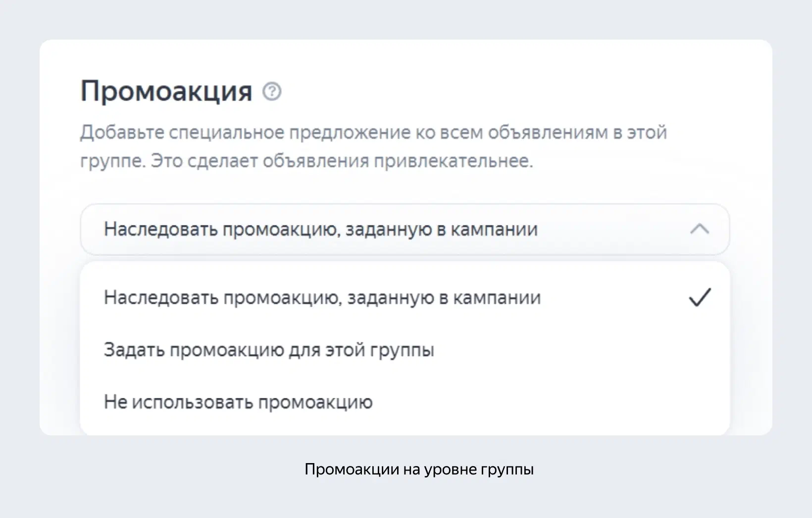Image resolution: width=812 pixels, height=518 pixels.
Task: Keep the inherited campaign promo, checked item
Action: [405, 297]
